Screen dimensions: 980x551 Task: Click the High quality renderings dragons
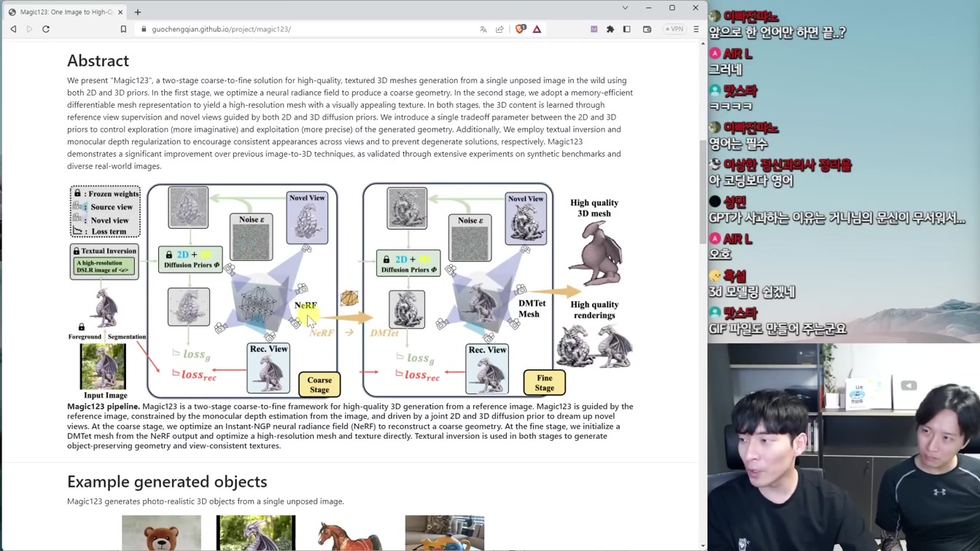pos(595,345)
